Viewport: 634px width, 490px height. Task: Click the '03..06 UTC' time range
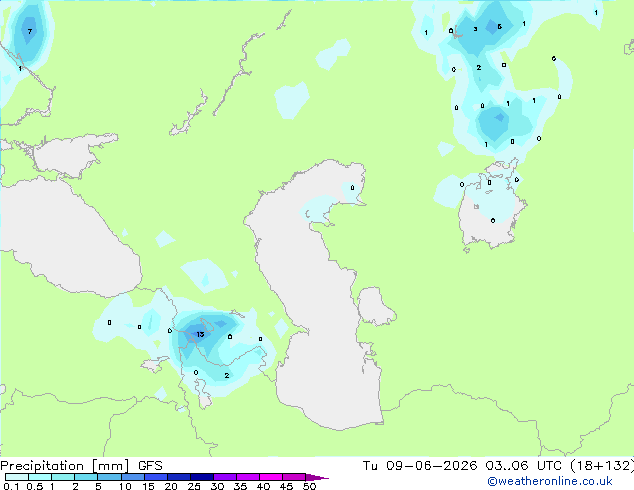(523, 466)
